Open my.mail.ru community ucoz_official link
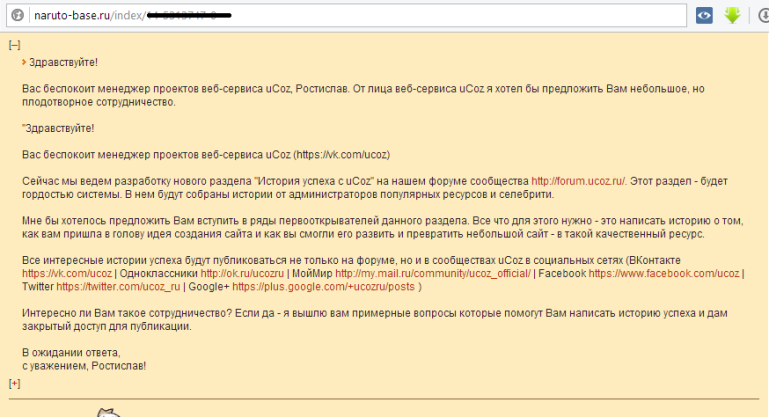The image size is (769, 417). click(x=433, y=273)
